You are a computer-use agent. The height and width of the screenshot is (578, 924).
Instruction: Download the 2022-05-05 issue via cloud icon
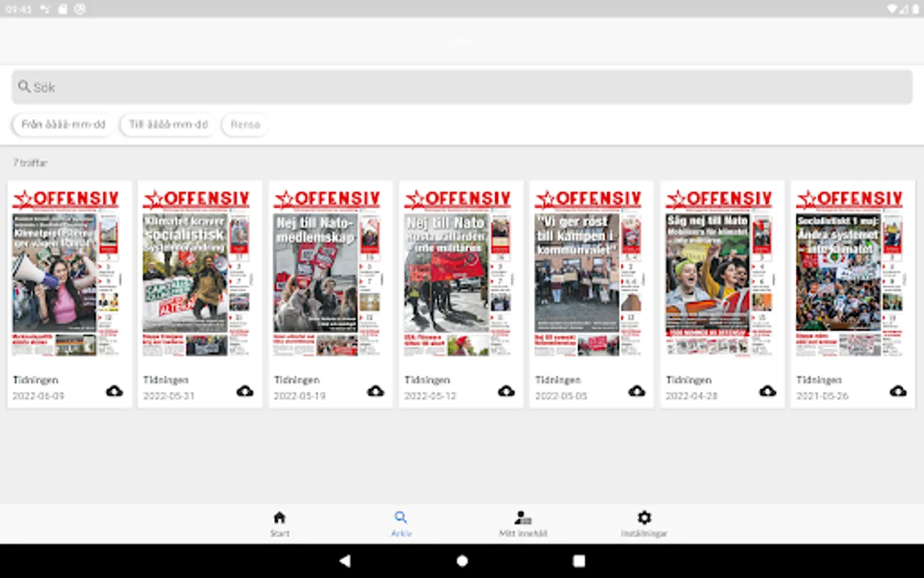pyautogui.click(x=637, y=390)
